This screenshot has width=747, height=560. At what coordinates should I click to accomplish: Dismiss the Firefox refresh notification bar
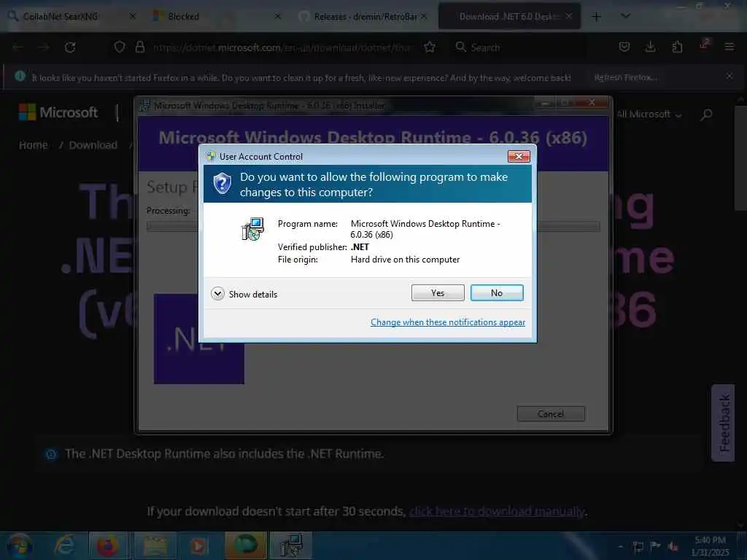(729, 76)
